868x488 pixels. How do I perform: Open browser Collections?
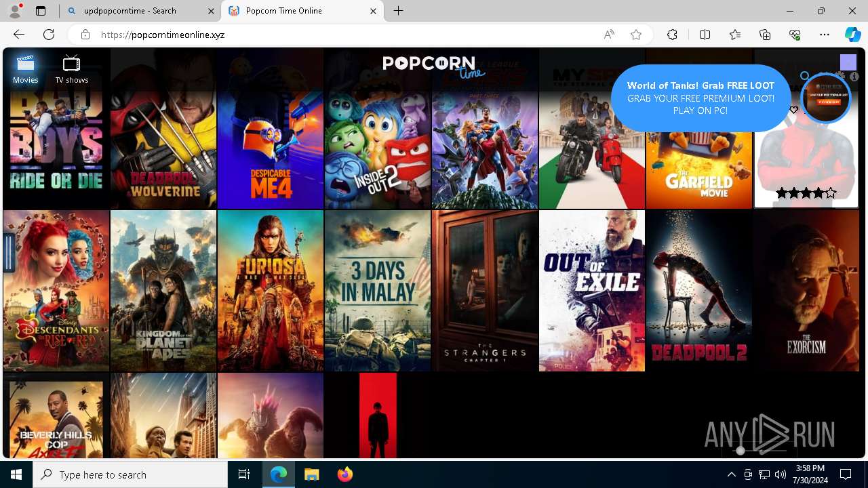(765, 35)
